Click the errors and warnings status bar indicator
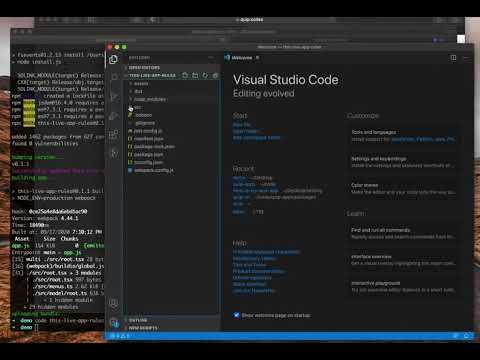 click(x=120, y=336)
